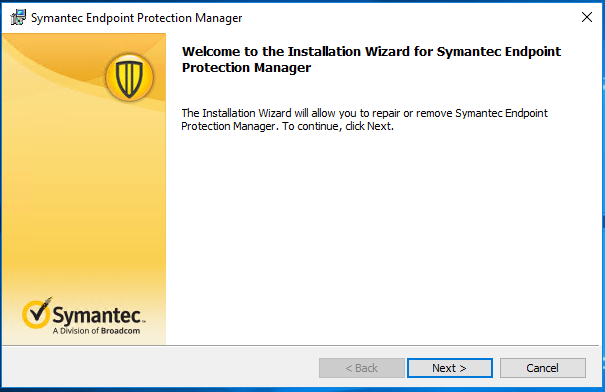Click blank white area below description
Viewport: 605px width, 392px height.
(382, 239)
